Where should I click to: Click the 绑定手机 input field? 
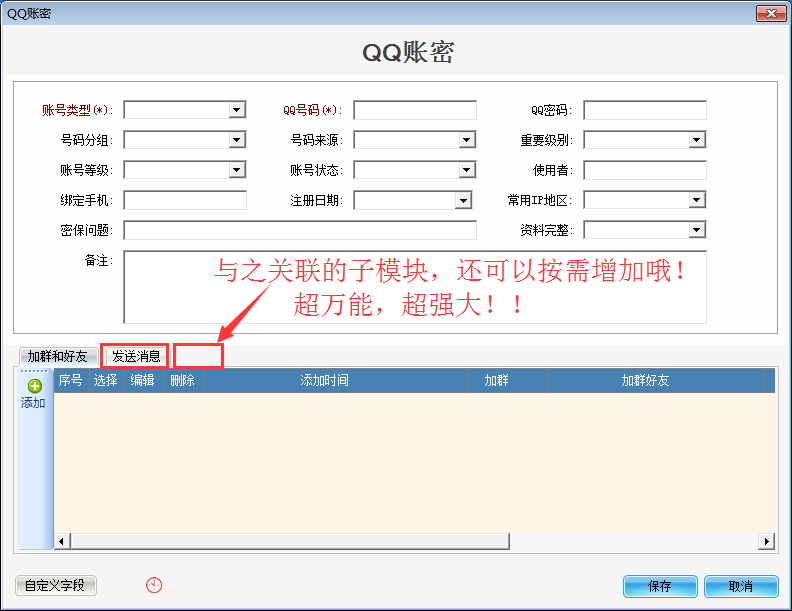[x=185, y=200]
